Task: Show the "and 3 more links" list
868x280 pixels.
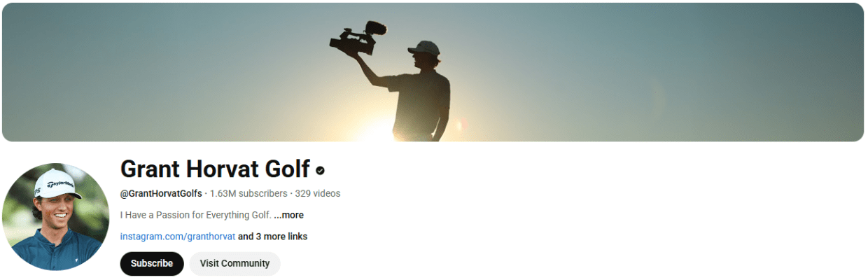Action: (272, 237)
